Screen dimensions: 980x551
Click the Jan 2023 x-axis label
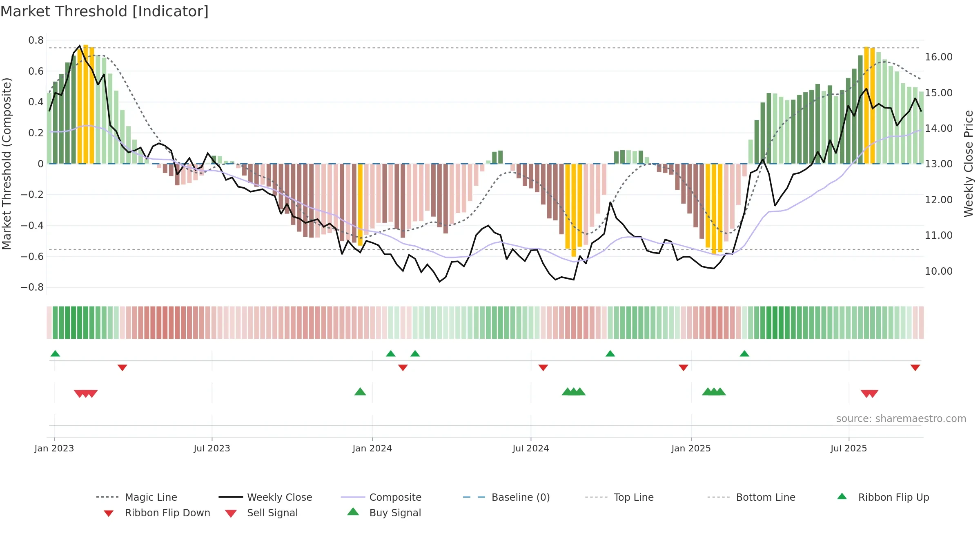click(54, 449)
